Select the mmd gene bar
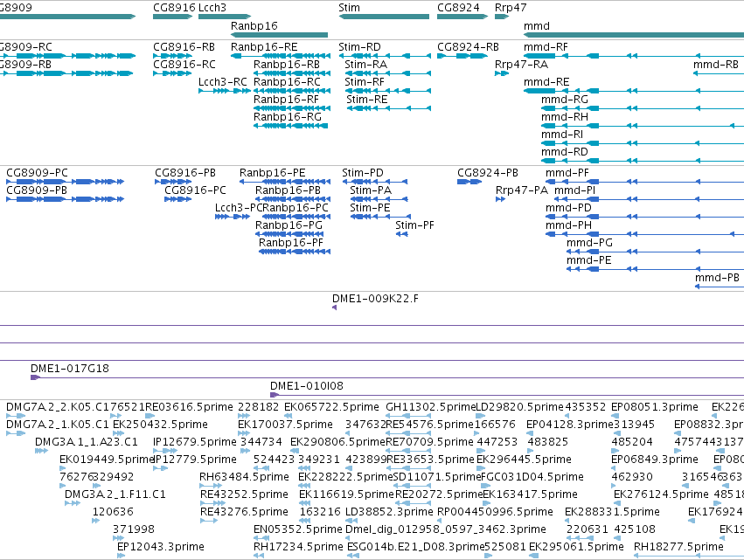Screen dimensions: 744x560 tap(634, 35)
